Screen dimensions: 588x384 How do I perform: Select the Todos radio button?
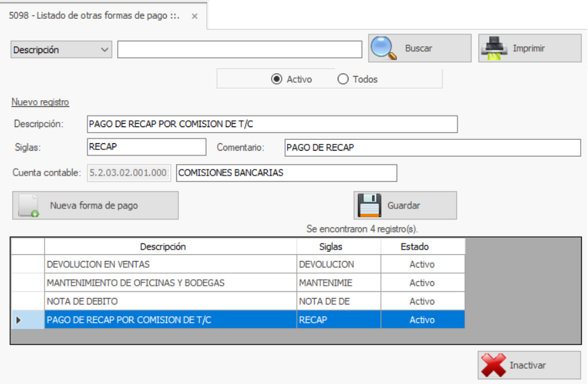click(343, 79)
